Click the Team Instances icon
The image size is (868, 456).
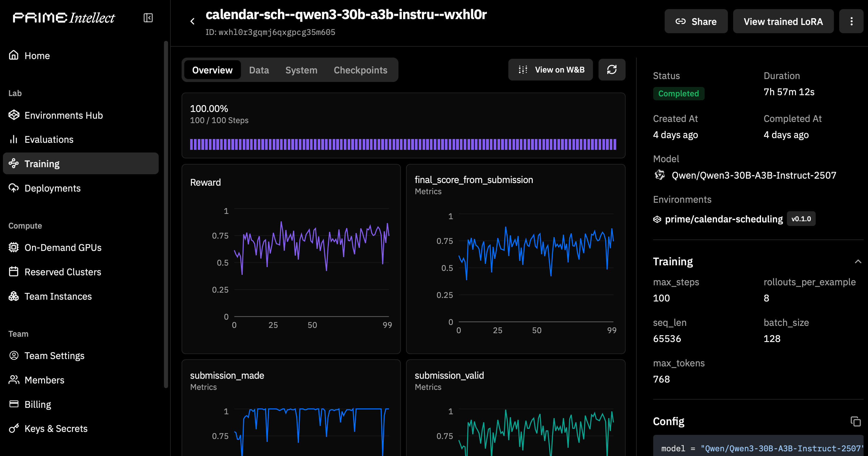coord(14,296)
